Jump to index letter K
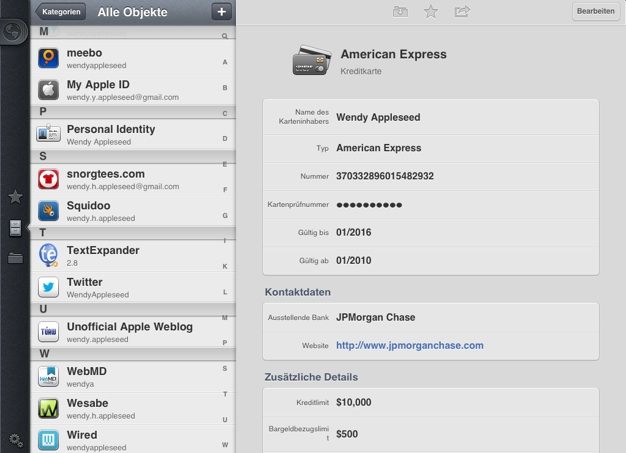Screen dimensions: 626x453 pos(225,266)
